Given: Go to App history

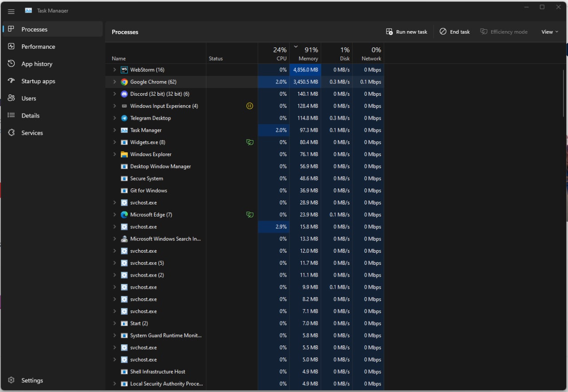Looking at the screenshot, I should click(53, 64).
